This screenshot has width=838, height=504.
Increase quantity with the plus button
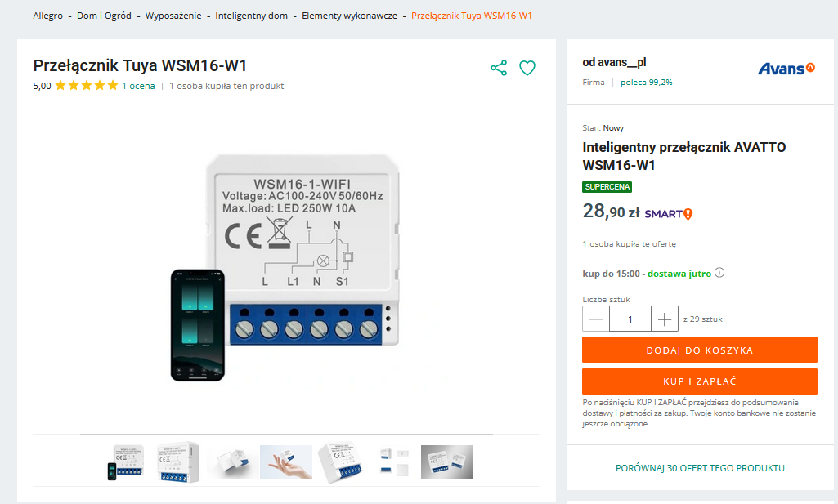pos(665,319)
